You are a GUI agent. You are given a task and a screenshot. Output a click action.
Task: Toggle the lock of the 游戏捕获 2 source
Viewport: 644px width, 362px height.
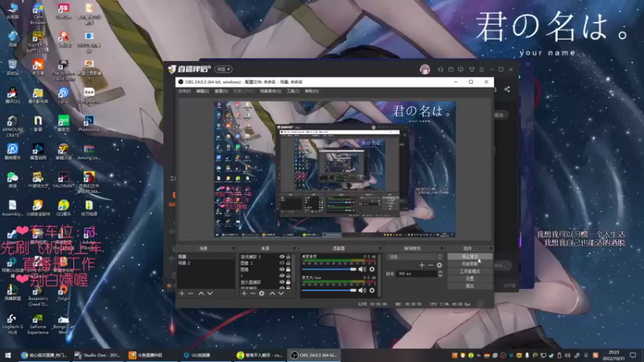point(288,257)
